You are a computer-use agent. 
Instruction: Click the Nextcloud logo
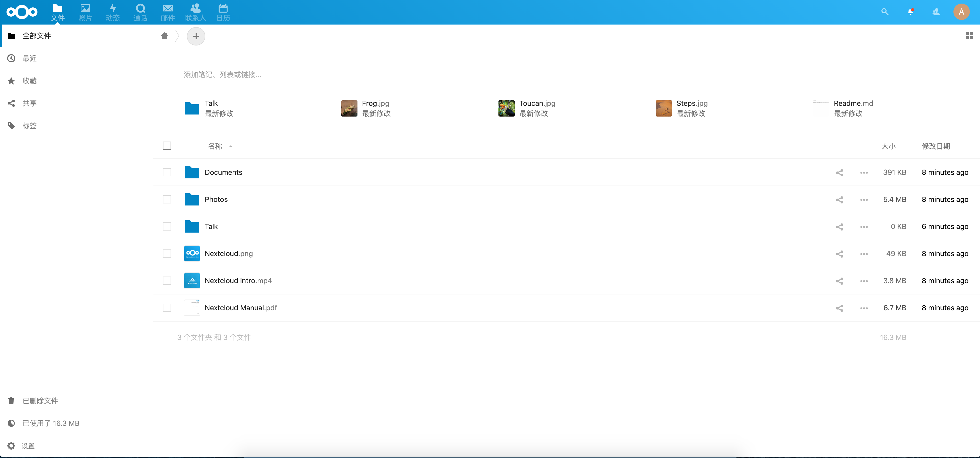[x=22, y=12]
